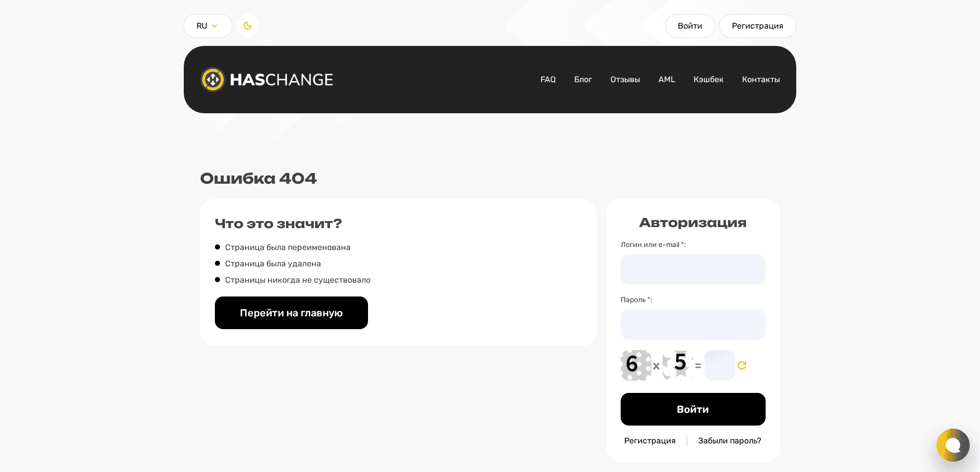The height and width of the screenshot is (472, 980).
Task: Toggle dark mode with the moon icon
Action: click(247, 26)
